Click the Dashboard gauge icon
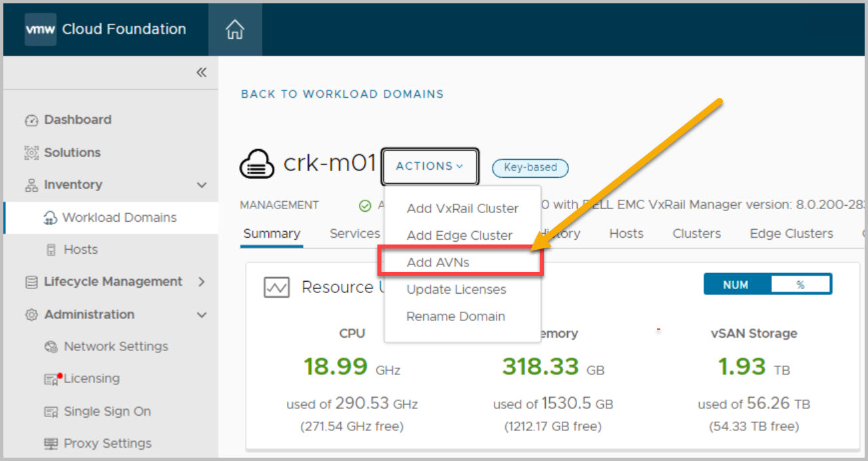Viewport: 868px width, 461px height. pos(31,121)
